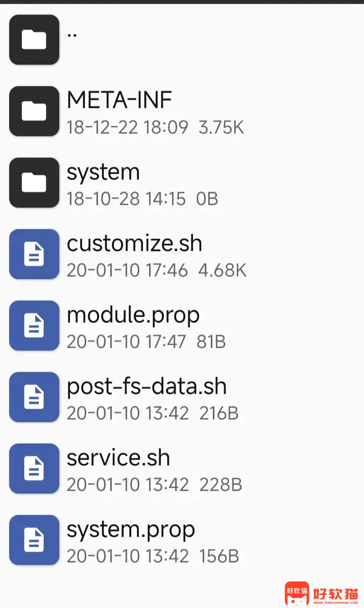
Task: Open the module.prop file name
Action: (x=133, y=315)
